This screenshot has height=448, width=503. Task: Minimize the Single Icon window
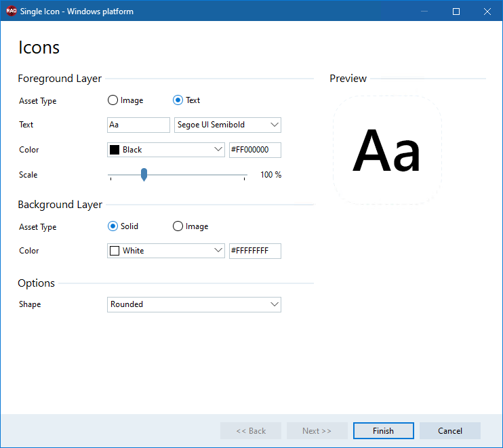424,12
